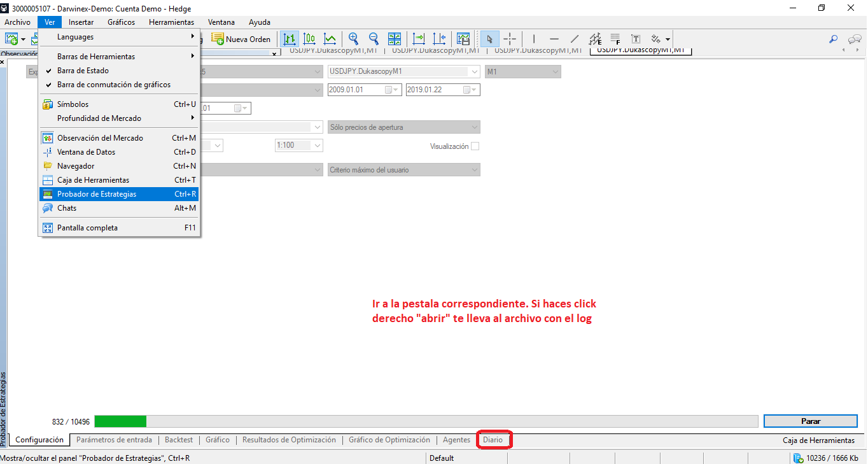The image size is (868, 464).
Task: Open the M1 timeframe dropdown
Action: 523,72
